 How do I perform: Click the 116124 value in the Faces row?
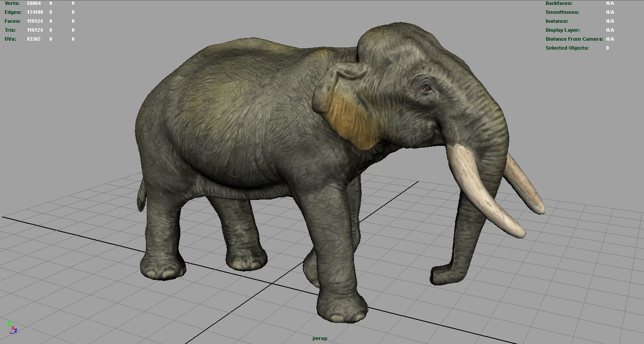click(35, 21)
